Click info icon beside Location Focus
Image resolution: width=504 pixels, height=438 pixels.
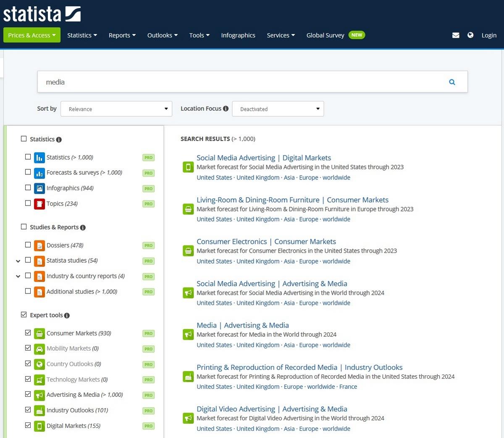point(226,108)
